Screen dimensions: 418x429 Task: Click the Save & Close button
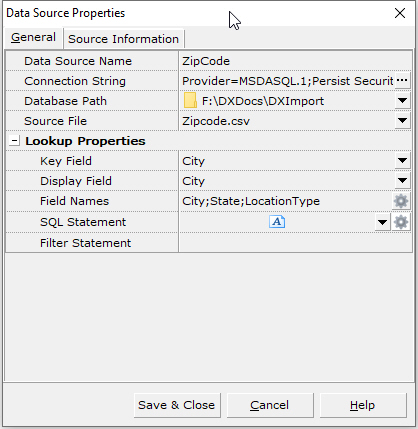coord(177,405)
